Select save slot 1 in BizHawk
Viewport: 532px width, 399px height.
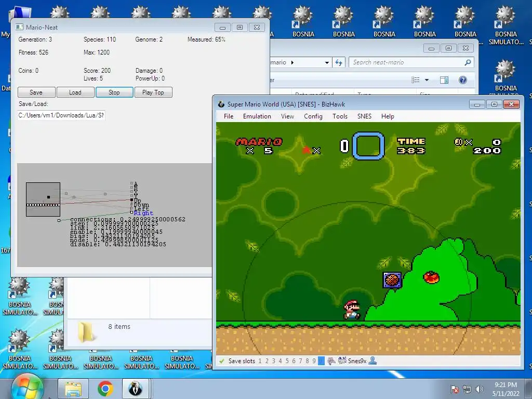tap(260, 361)
